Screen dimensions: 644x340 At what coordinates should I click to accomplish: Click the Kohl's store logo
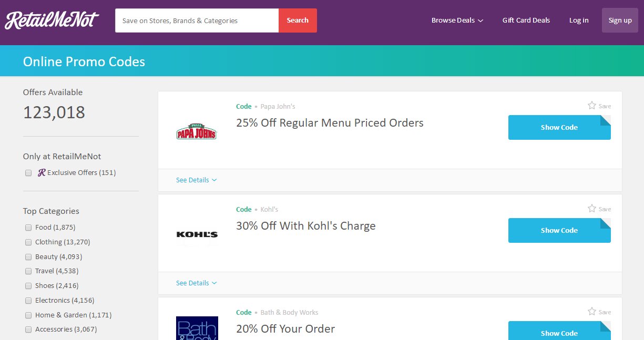click(197, 234)
